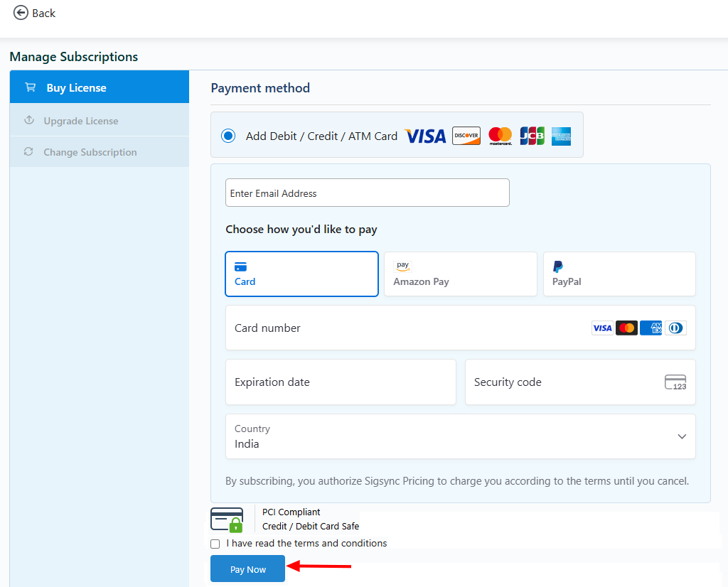
Task: Click the PCI Compliant lock card icon
Action: [x=227, y=519]
